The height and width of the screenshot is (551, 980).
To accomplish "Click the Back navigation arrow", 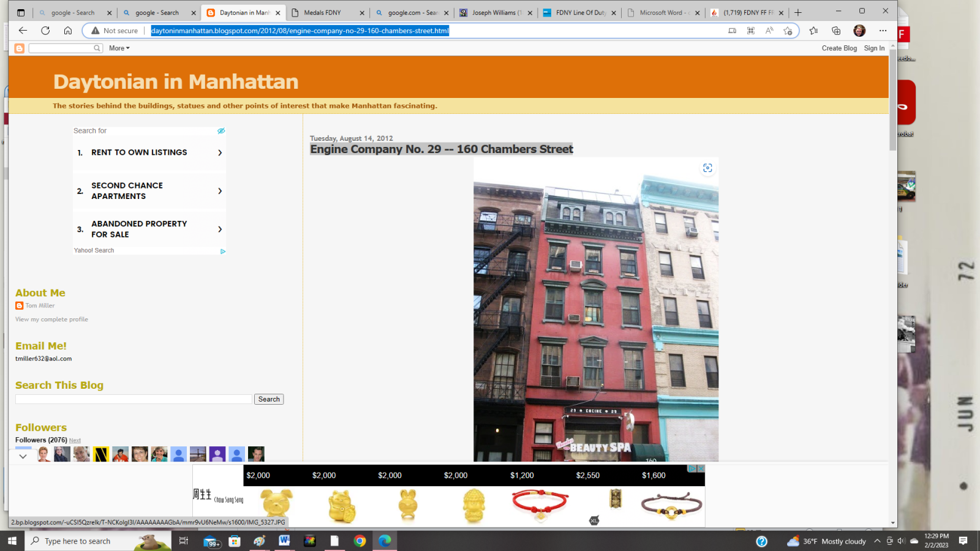I will point(23,31).
